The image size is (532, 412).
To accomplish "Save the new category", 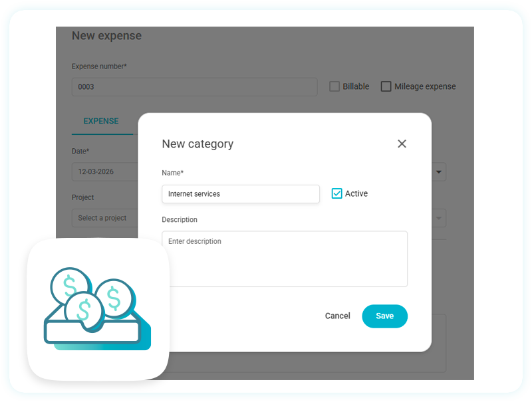I will (384, 316).
